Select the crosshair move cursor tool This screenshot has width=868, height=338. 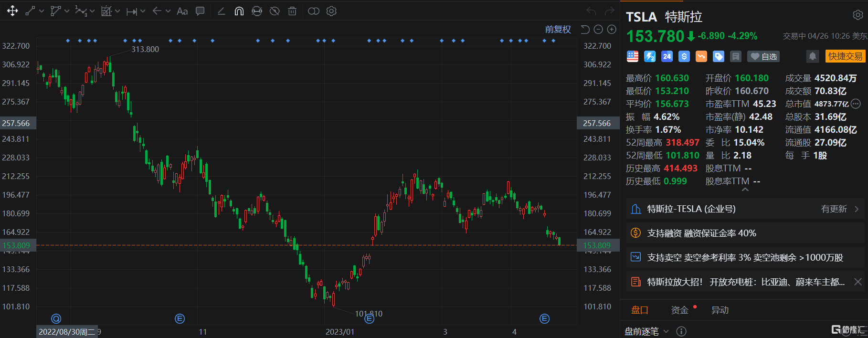(x=12, y=11)
